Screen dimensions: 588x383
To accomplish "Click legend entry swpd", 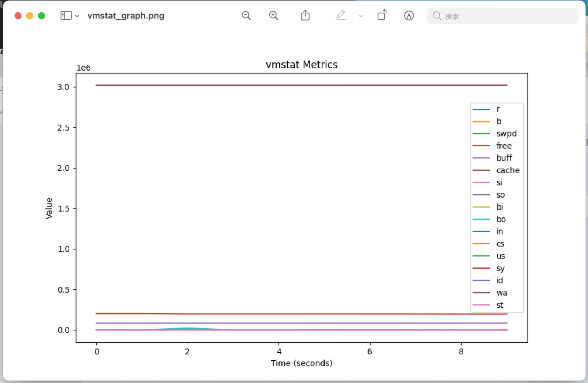I will point(506,133).
